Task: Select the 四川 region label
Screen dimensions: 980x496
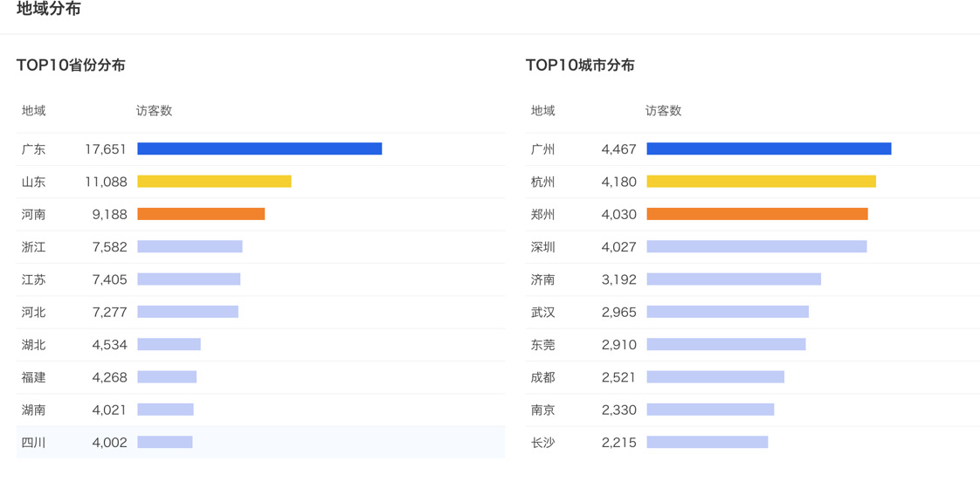Action: coord(33,442)
